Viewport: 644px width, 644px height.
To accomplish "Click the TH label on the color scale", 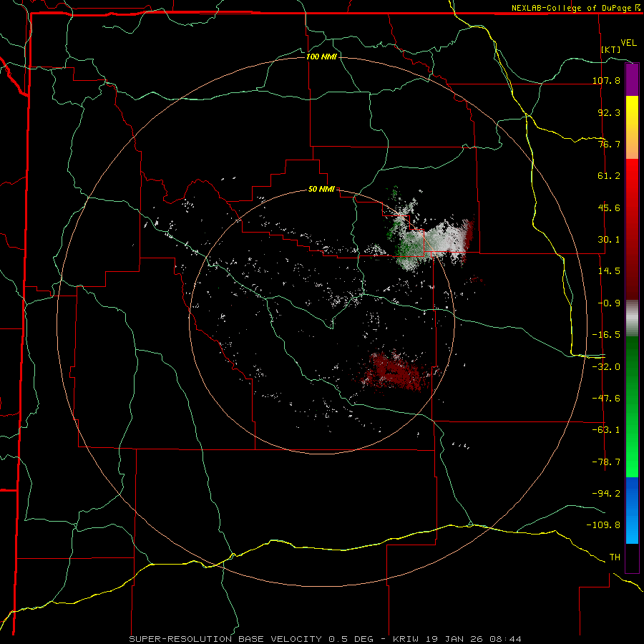I will (615, 557).
